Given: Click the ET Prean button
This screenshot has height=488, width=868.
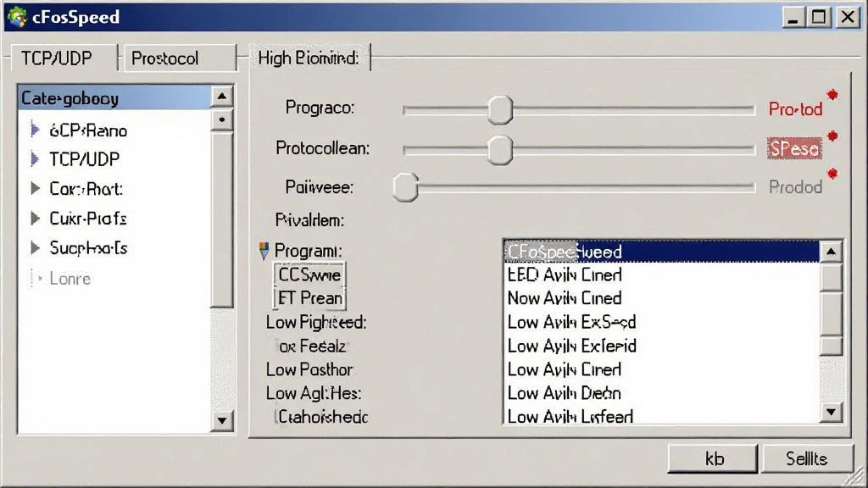Looking at the screenshot, I should tap(309, 298).
